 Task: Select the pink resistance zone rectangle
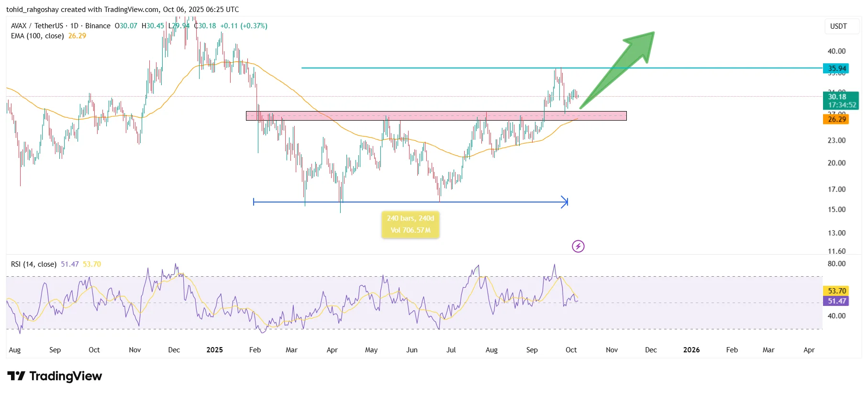[x=435, y=116]
